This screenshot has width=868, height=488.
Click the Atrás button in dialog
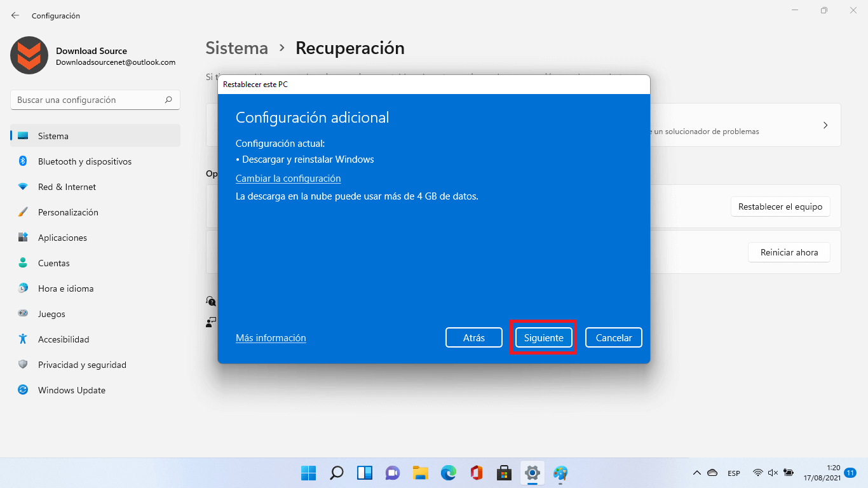click(474, 337)
